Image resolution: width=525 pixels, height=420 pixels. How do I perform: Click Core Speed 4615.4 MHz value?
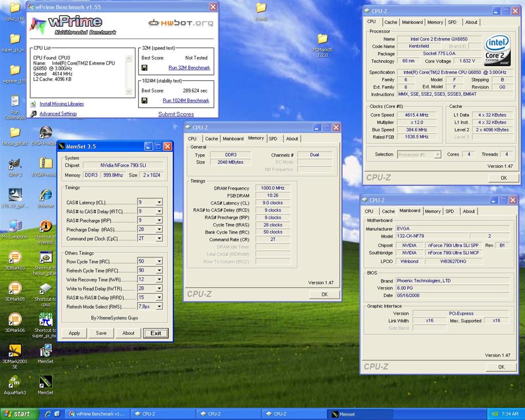click(416, 115)
